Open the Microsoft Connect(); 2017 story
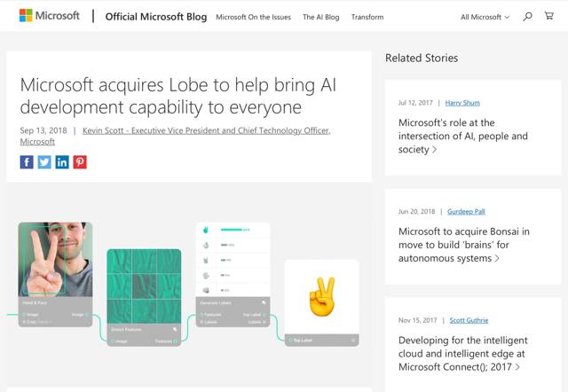568x392 pixels. point(464,353)
